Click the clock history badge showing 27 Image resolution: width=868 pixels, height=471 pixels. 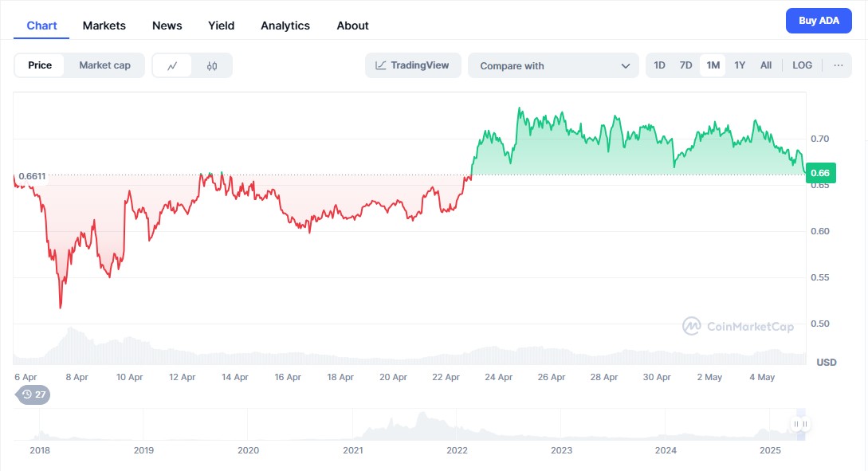coord(33,394)
